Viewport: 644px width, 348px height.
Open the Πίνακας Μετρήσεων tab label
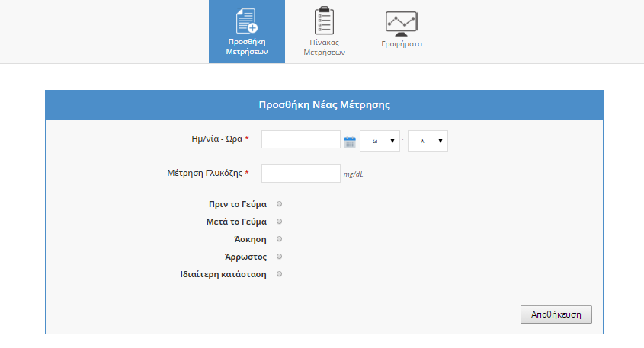pyautogui.click(x=325, y=47)
